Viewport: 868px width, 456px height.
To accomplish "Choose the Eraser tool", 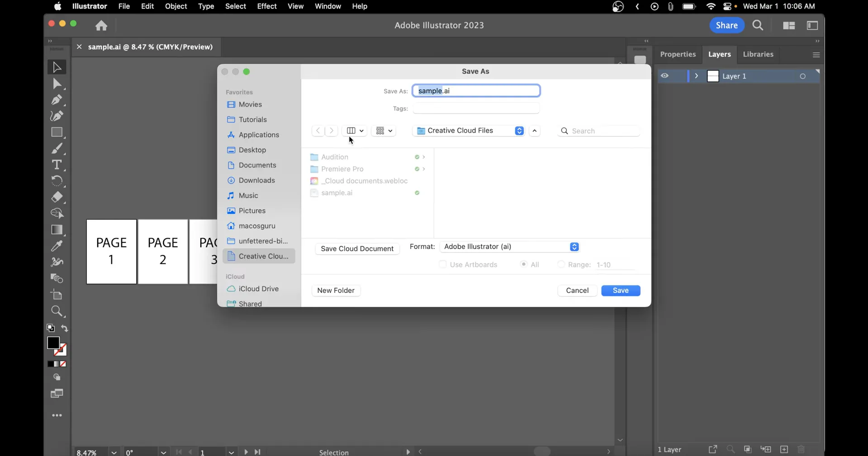I will [x=57, y=197].
